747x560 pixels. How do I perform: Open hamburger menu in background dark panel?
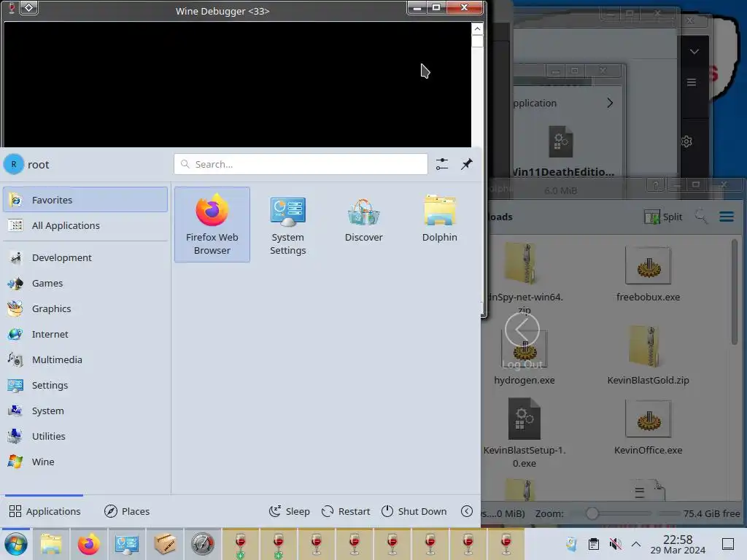[692, 82]
